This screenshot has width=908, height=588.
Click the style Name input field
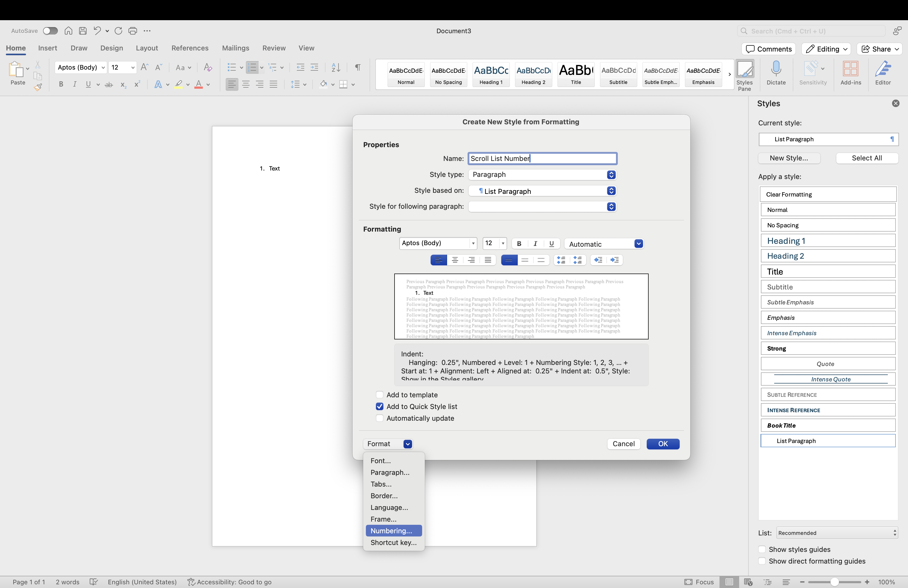pyautogui.click(x=542, y=158)
